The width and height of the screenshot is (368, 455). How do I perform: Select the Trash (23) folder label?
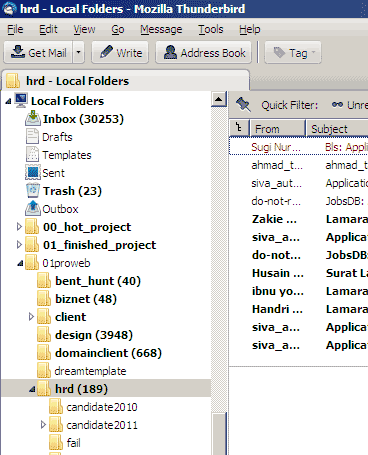click(x=72, y=191)
